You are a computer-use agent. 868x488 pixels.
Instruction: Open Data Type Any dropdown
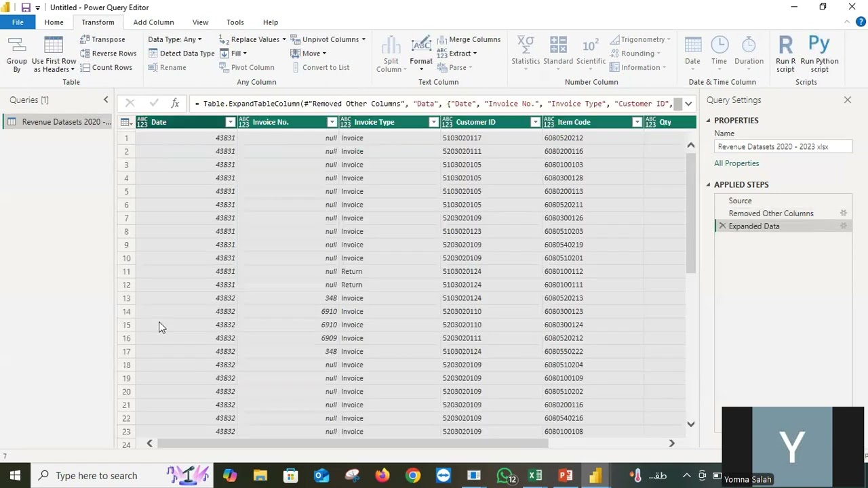[x=175, y=39]
